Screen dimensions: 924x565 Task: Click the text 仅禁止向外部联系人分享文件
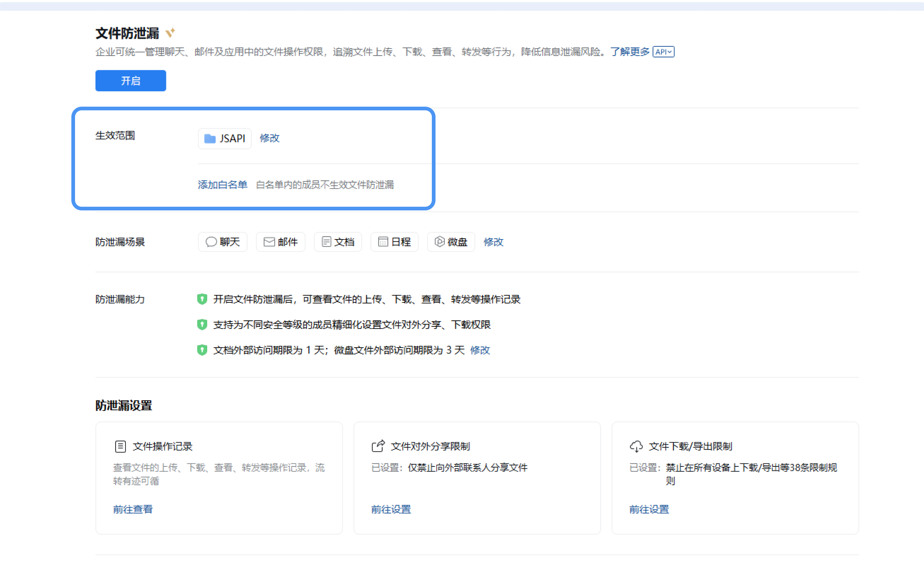468,468
